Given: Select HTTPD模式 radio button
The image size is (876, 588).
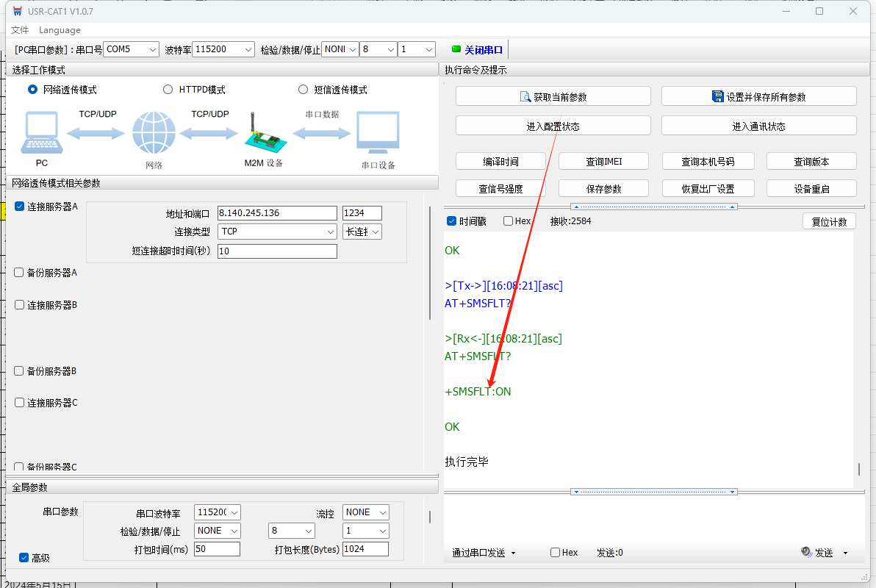Looking at the screenshot, I should [168, 90].
